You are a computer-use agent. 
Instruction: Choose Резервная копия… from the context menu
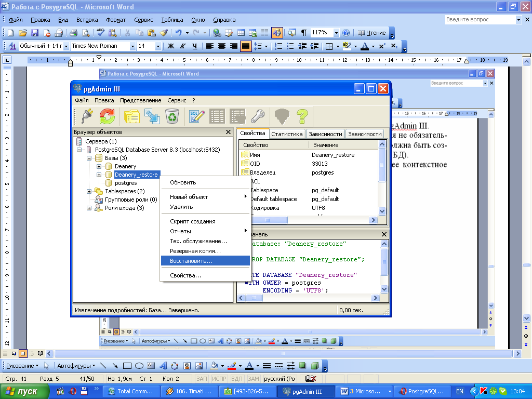205,251
